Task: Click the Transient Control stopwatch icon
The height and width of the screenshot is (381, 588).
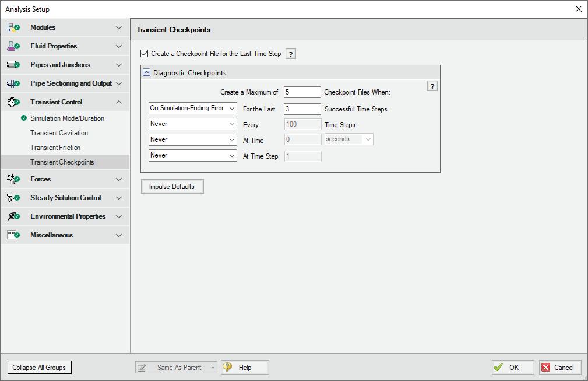Action: [x=13, y=102]
